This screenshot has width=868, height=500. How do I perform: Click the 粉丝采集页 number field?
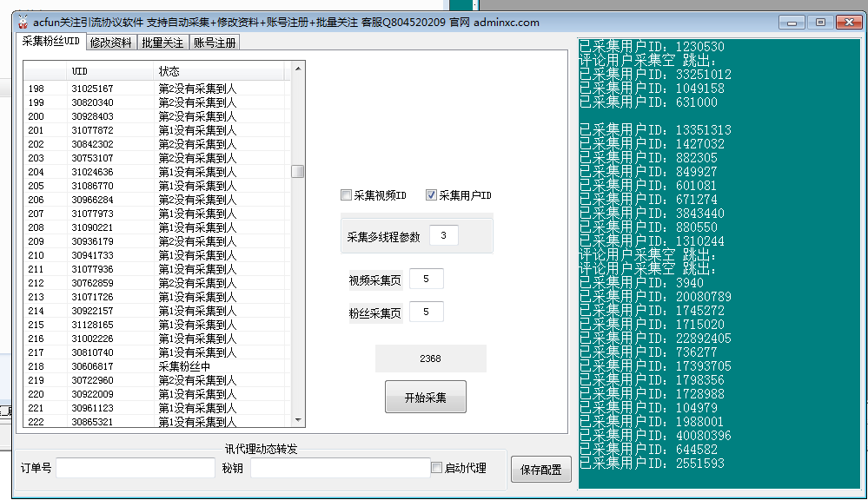click(x=425, y=311)
